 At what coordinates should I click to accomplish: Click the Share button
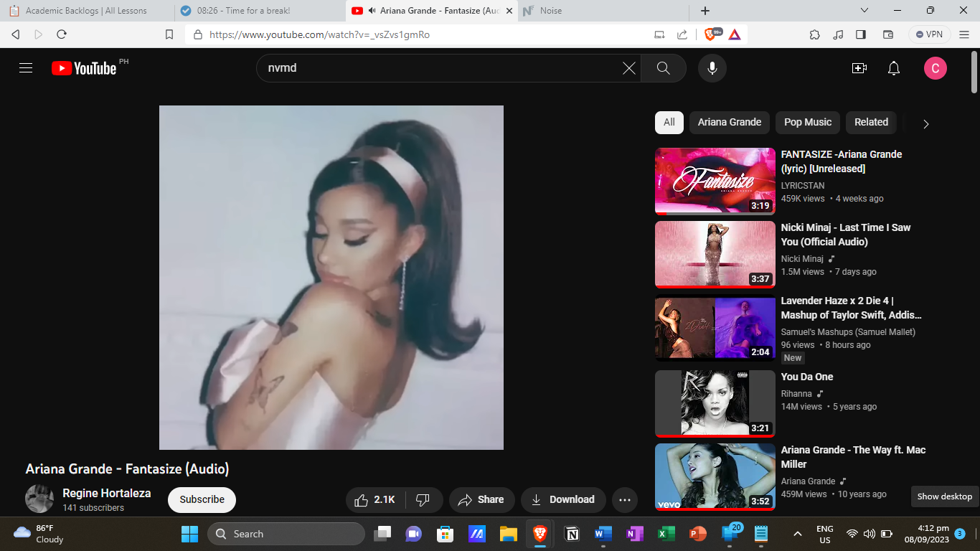[x=481, y=499]
